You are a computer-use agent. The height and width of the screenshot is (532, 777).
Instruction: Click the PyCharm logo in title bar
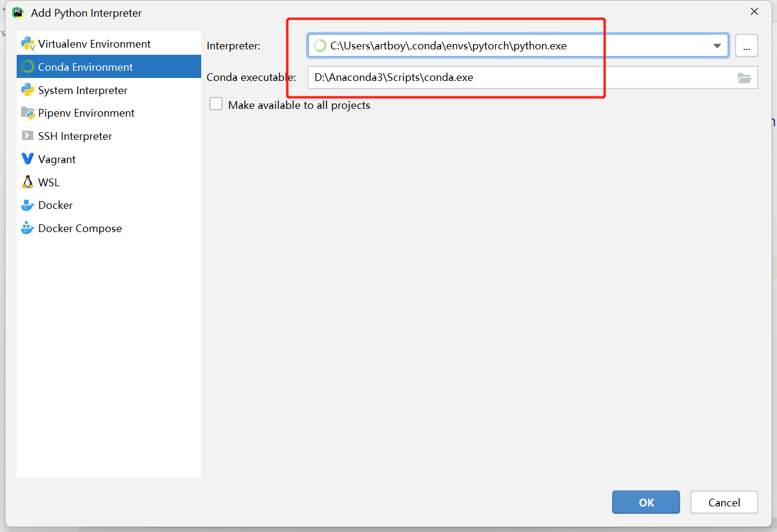coord(18,12)
